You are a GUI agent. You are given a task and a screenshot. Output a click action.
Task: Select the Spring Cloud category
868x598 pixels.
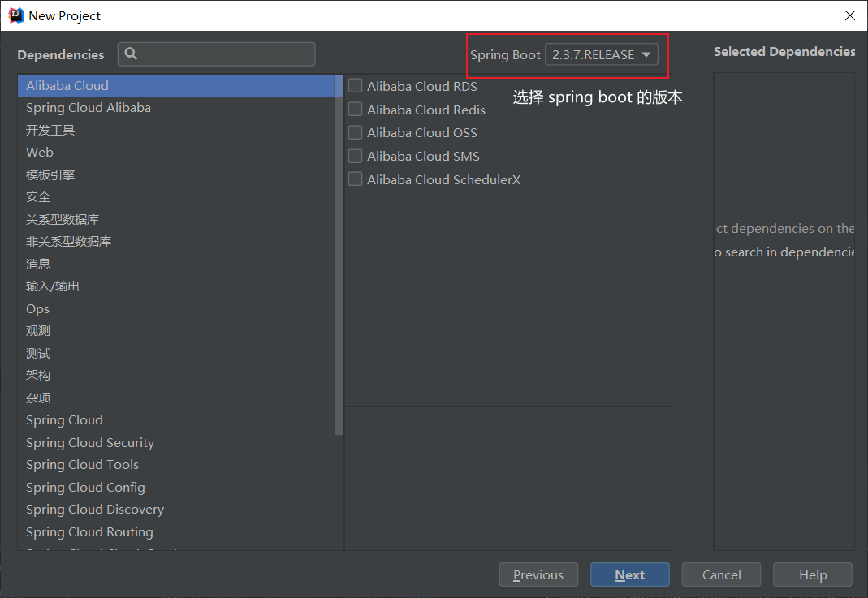[176, 419]
